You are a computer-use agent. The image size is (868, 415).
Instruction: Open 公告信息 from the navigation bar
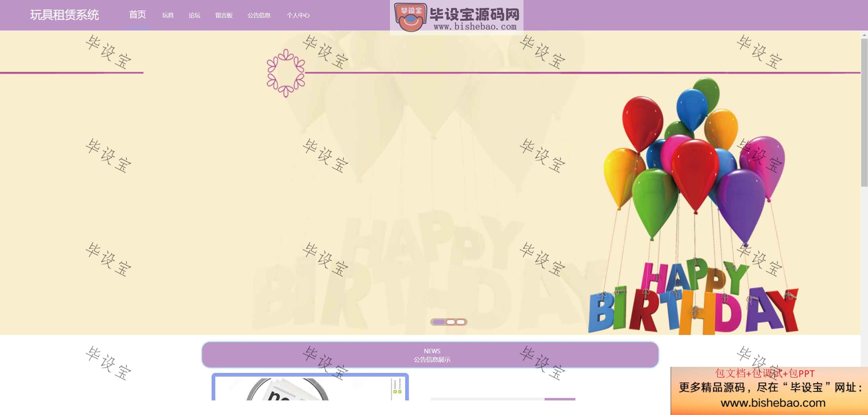259,15
